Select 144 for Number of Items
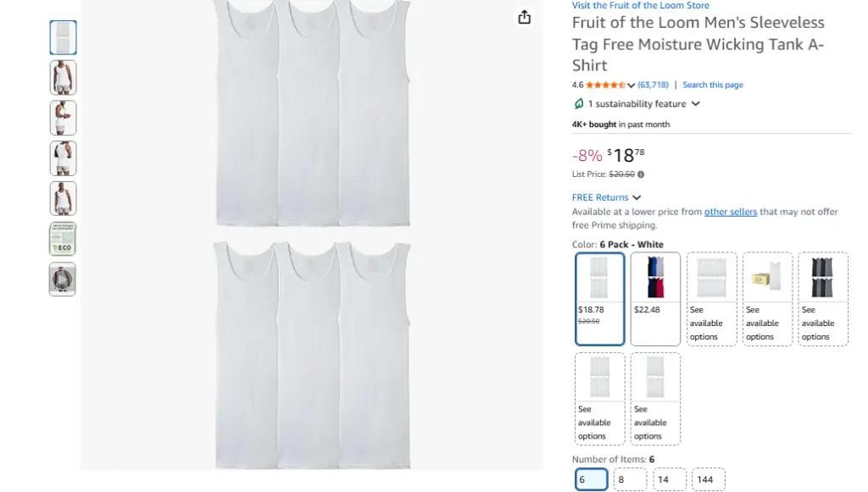Viewport: 868px width, 492px height. (x=708, y=478)
